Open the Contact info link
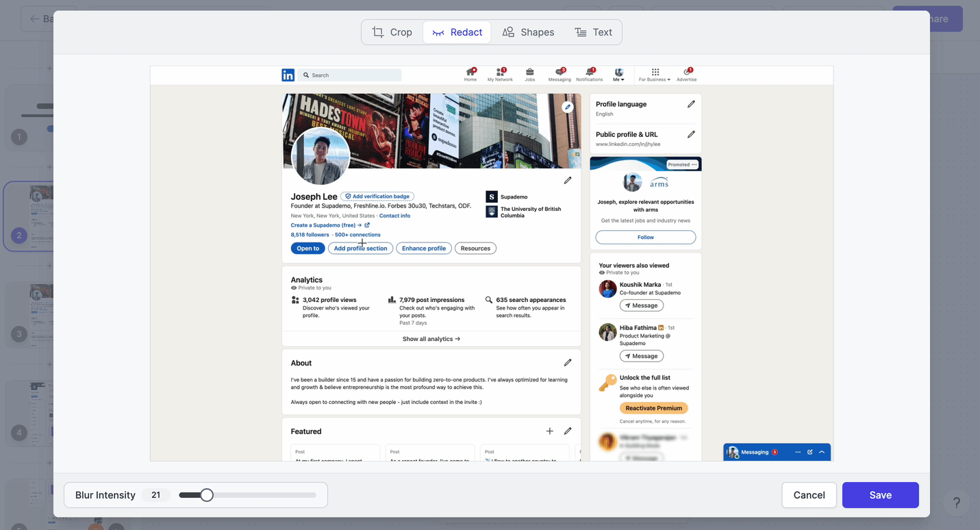 click(394, 216)
